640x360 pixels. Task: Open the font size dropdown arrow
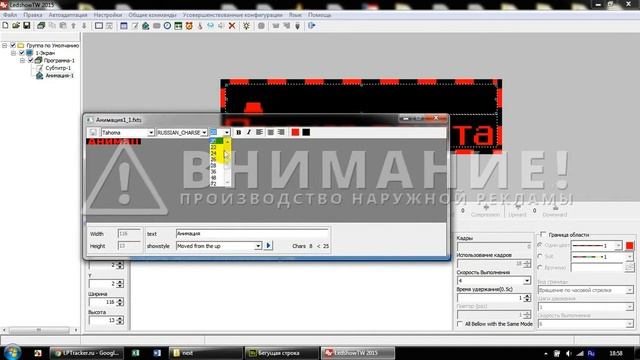(x=227, y=133)
